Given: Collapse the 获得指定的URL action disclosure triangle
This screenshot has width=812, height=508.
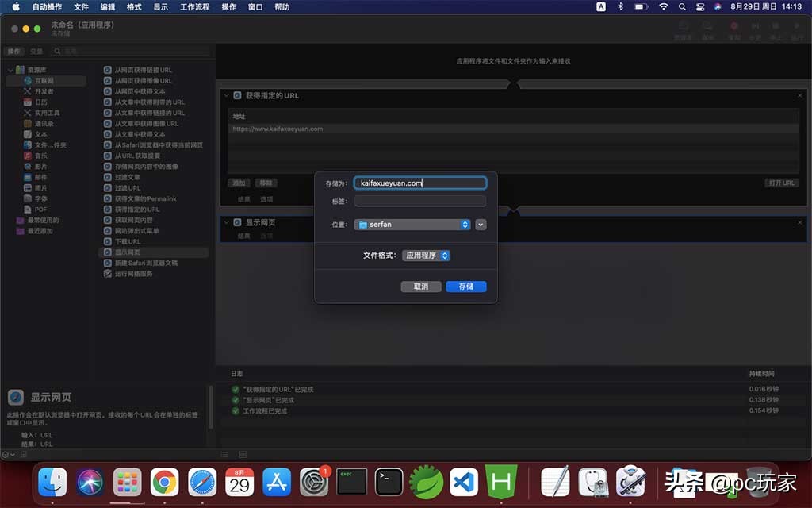Looking at the screenshot, I should point(228,95).
